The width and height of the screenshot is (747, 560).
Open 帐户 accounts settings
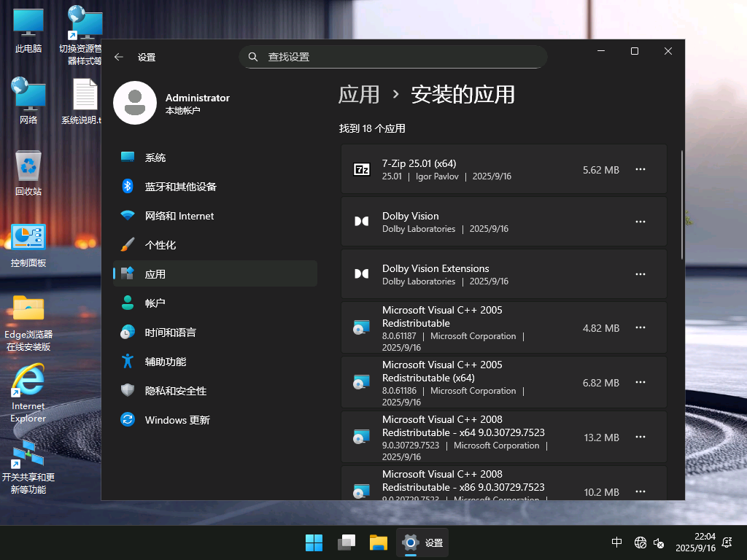click(x=215, y=303)
